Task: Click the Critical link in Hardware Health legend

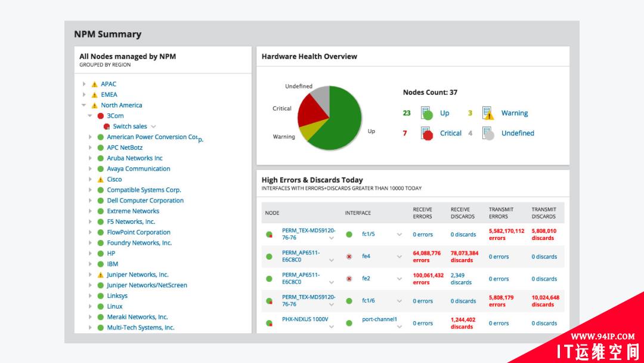Action: [x=451, y=133]
